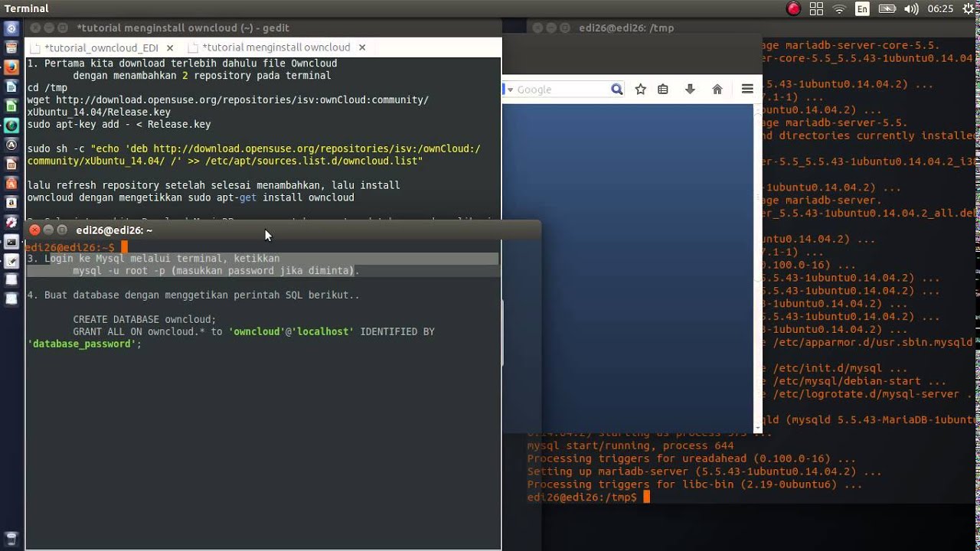Screen dimensions: 980x551
Task: Go to Firefox home page icon
Action: 717,90
